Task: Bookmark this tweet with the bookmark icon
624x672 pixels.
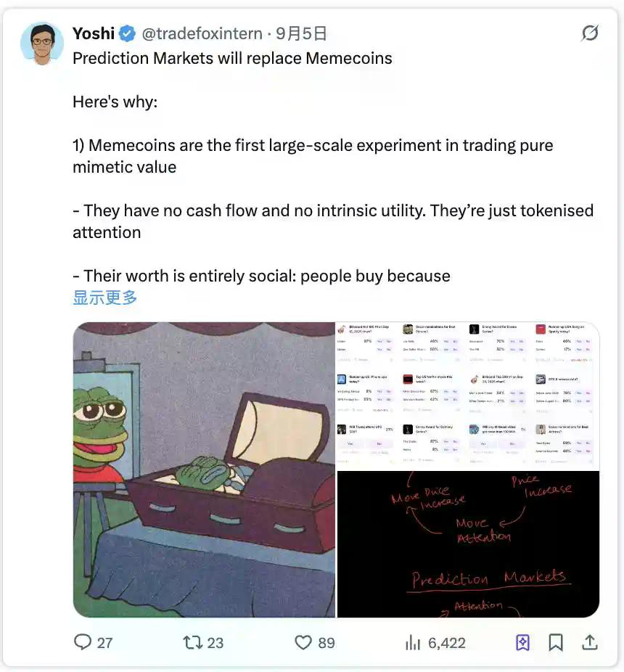Action: coord(555,642)
